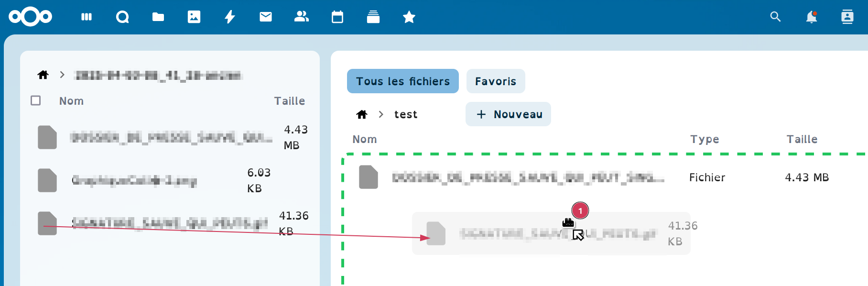This screenshot has height=286, width=868.
Task: Open the Dashboard app icon
Action: [87, 17]
